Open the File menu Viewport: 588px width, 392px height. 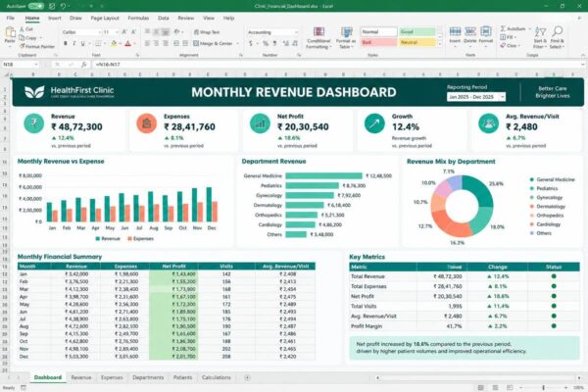click(x=10, y=18)
